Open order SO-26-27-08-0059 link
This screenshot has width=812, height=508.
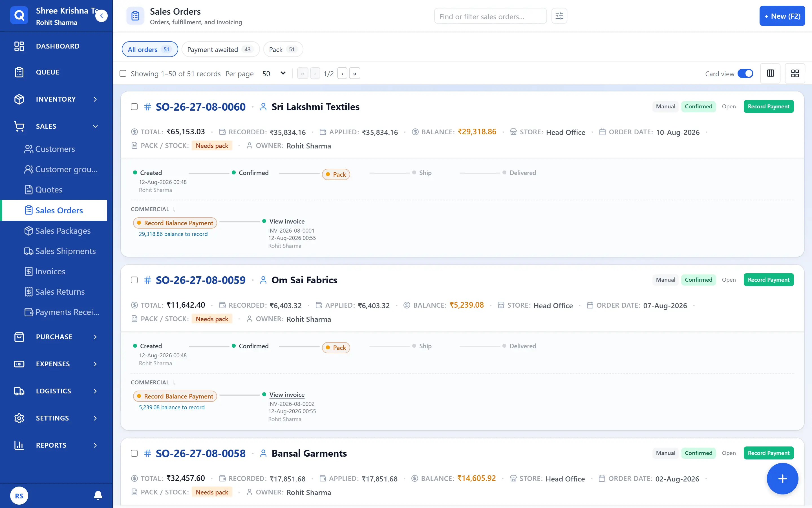tap(201, 280)
